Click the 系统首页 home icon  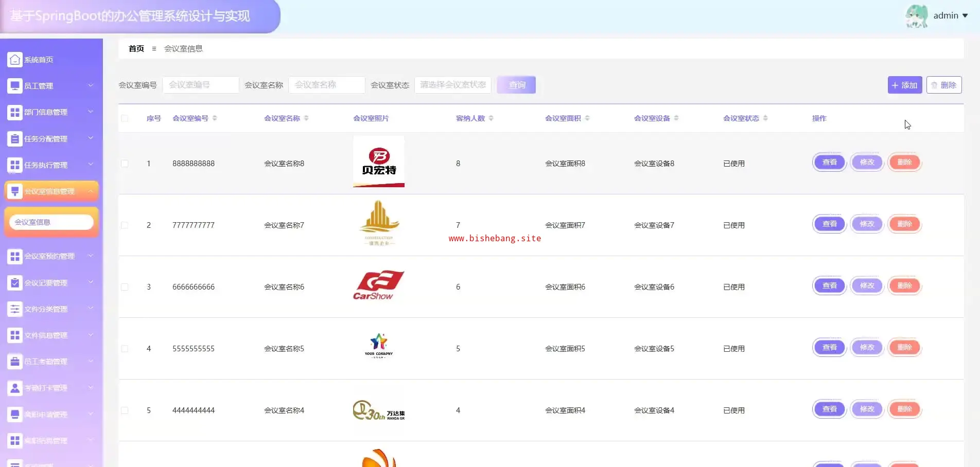15,60
